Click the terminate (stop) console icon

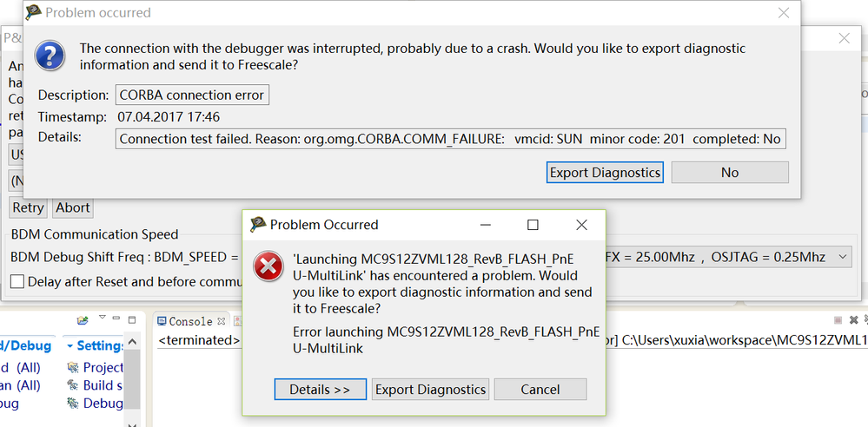pyautogui.click(x=837, y=320)
